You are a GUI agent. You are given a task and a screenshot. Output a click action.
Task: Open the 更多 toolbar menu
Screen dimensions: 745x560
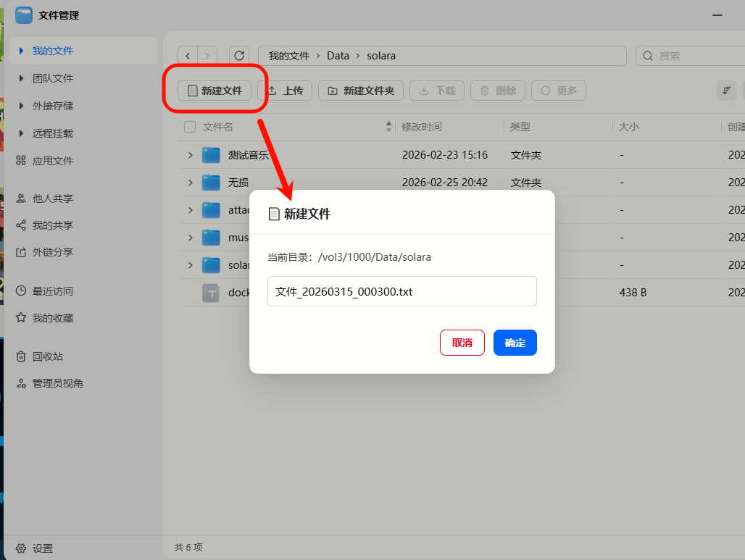pyautogui.click(x=558, y=91)
